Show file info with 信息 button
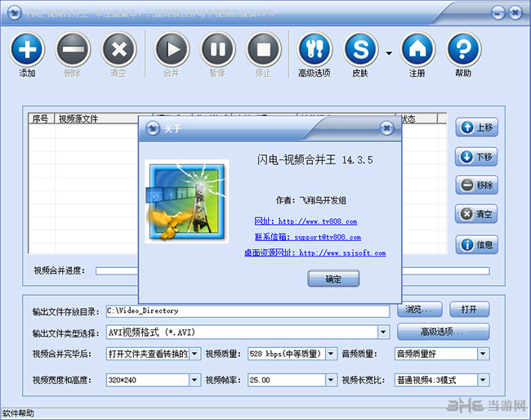531x420 pixels. 477,244
